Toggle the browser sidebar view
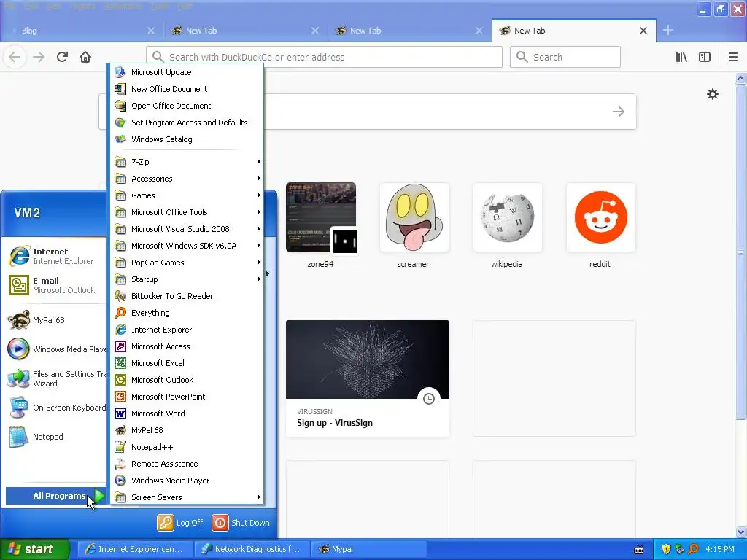 [705, 57]
